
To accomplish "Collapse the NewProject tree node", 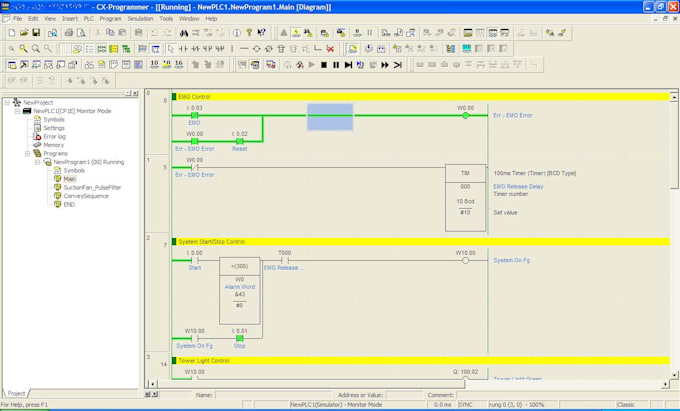I will [7, 103].
